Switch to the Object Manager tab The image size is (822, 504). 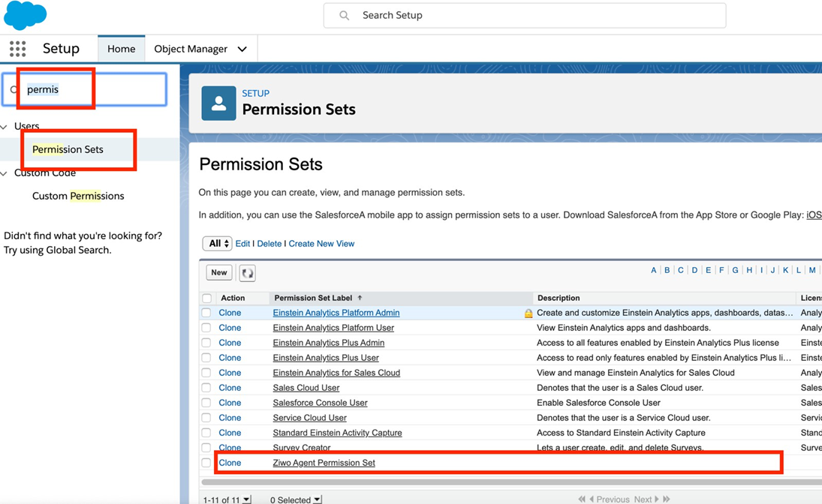click(x=191, y=49)
